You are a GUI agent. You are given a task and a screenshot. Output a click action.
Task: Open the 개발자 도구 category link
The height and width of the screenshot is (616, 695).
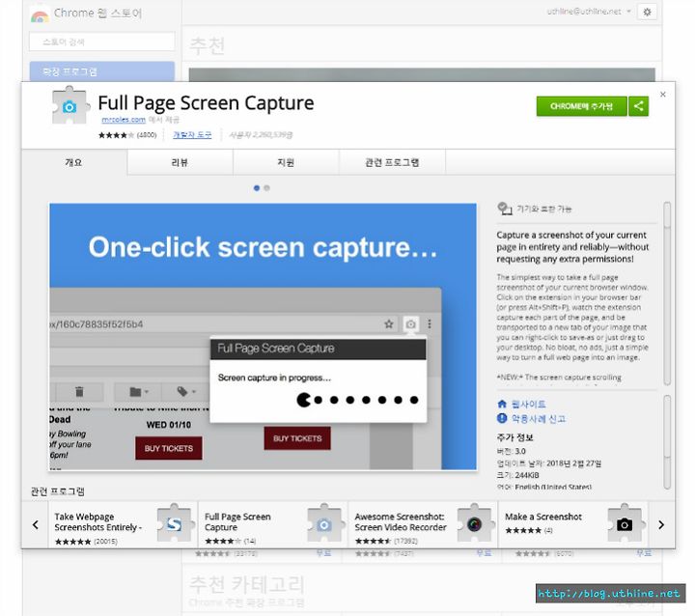coord(192,135)
